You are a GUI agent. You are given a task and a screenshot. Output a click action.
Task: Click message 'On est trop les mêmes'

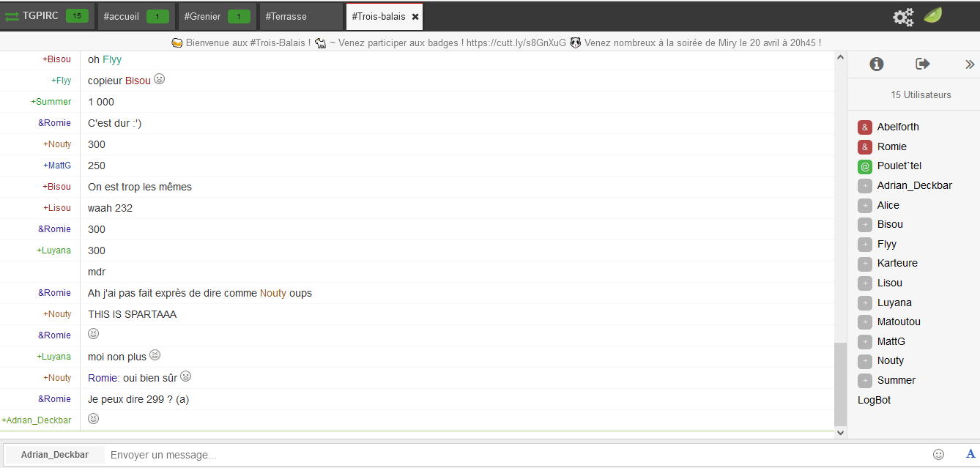coord(140,187)
